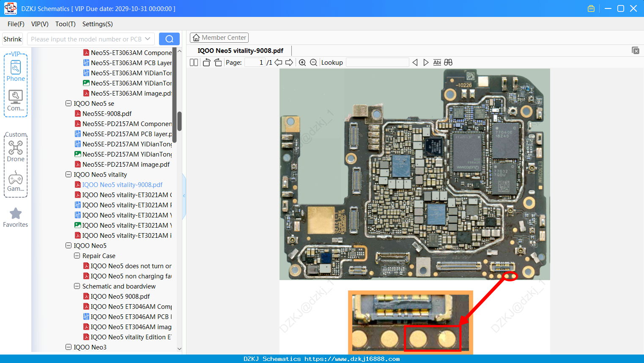Viewport: 644px width, 363px height.
Task: Zoom in on the PDF
Action: click(302, 62)
